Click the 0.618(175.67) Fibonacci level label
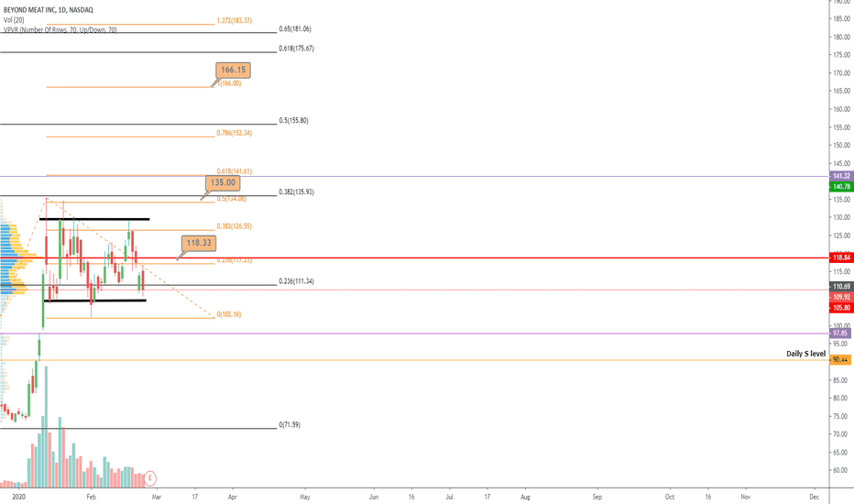854x504 pixels. [296, 49]
